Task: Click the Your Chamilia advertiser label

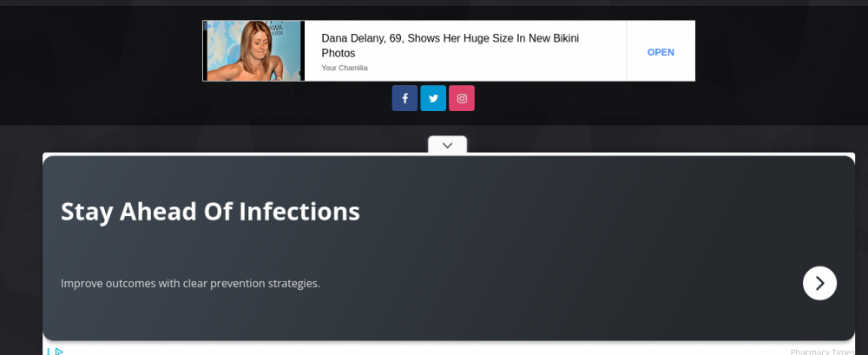Action: pyautogui.click(x=345, y=69)
